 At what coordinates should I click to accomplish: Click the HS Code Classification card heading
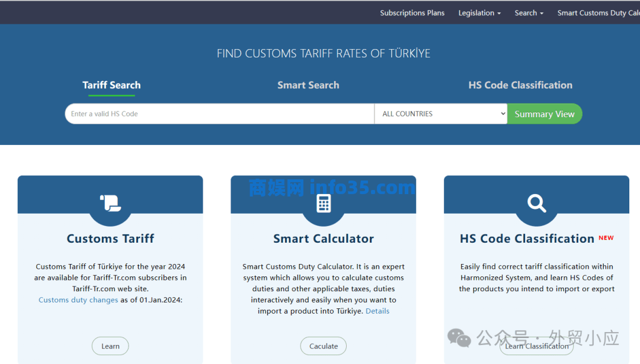click(x=527, y=239)
